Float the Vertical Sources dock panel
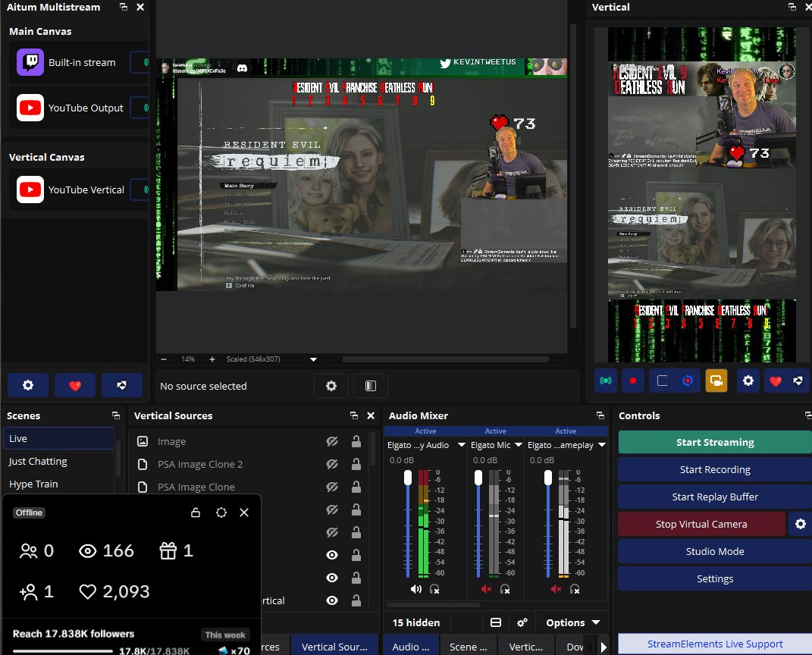Image resolution: width=812 pixels, height=655 pixels. [354, 415]
